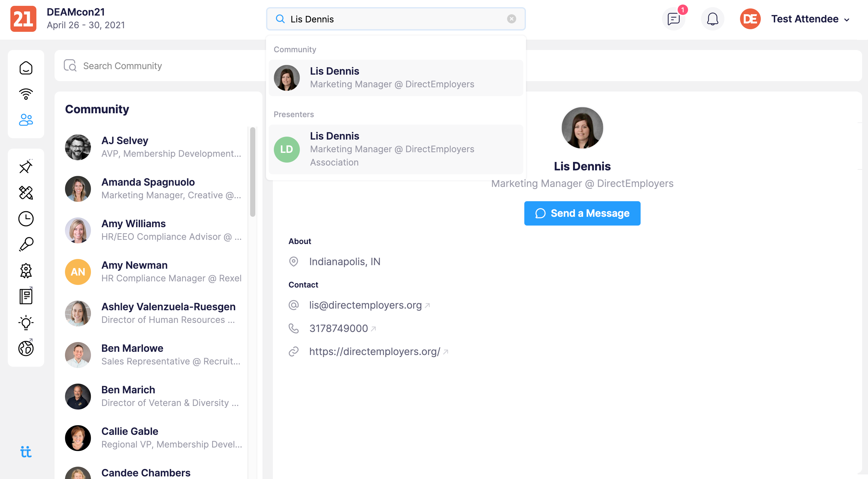Open the chat messages icon with badge
The width and height of the screenshot is (868, 479).
click(674, 19)
